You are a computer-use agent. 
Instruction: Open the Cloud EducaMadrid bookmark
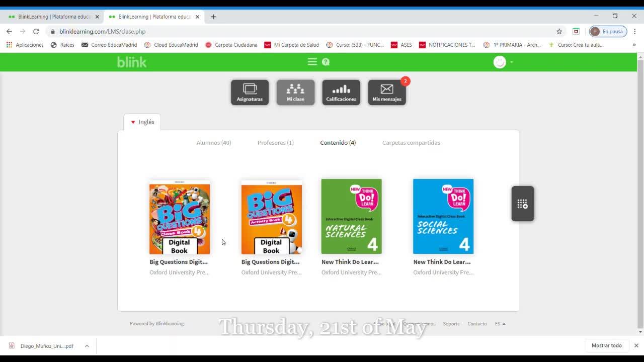[x=171, y=45]
